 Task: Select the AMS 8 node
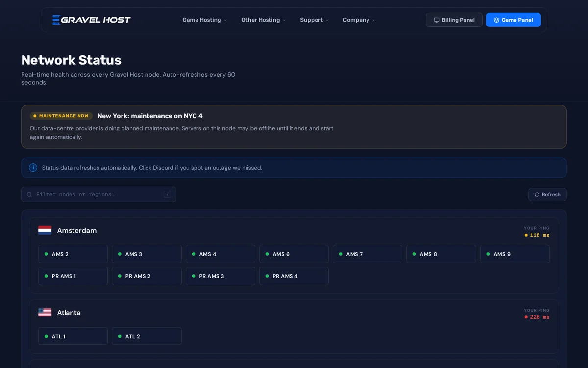[x=441, y=254]
